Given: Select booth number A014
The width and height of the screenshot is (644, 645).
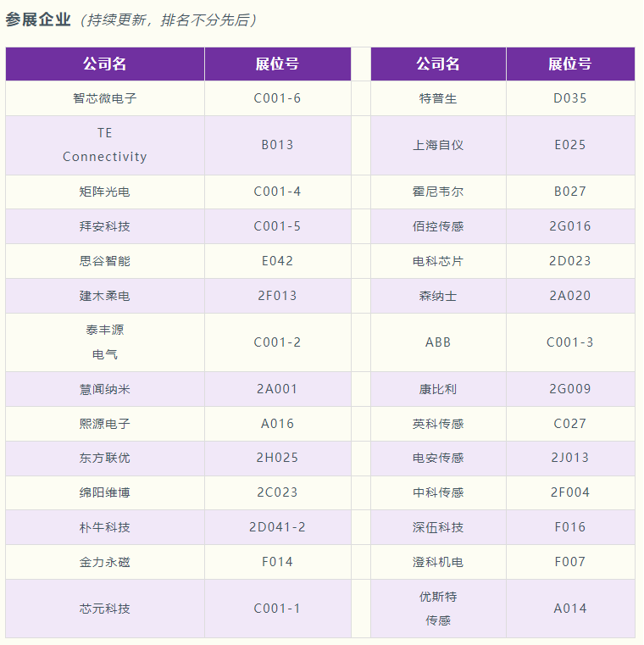Looking at the screenshot, I should coord(570,609).
